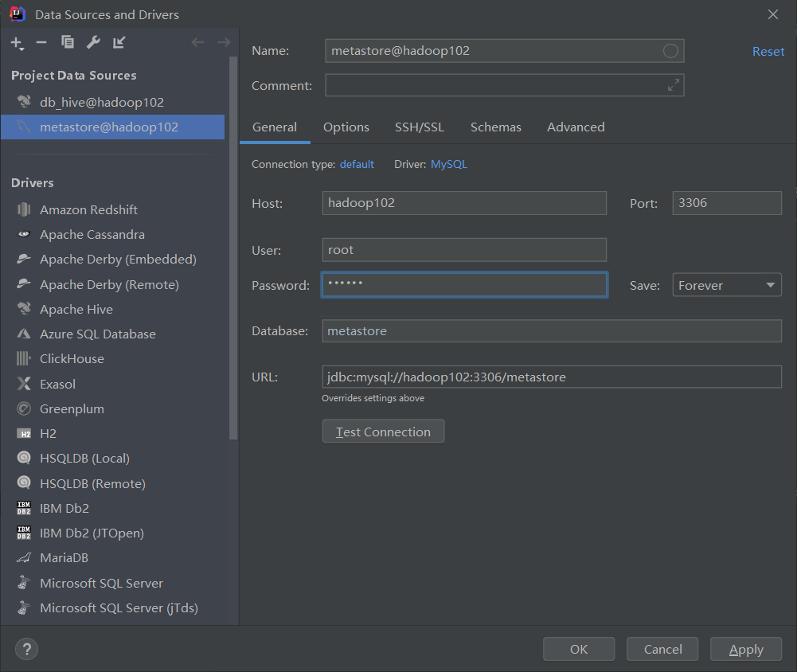Click the URL input field
The image size is (797, 672).
coord(552,377)
